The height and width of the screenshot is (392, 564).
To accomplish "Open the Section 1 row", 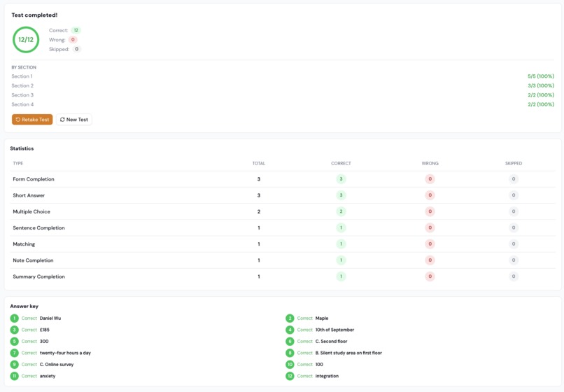I will pos(283,76).
